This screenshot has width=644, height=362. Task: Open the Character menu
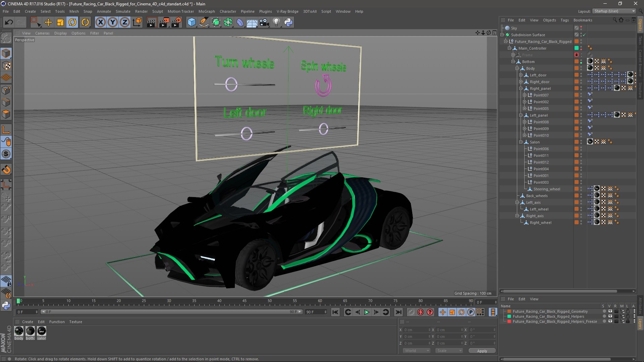228,11
